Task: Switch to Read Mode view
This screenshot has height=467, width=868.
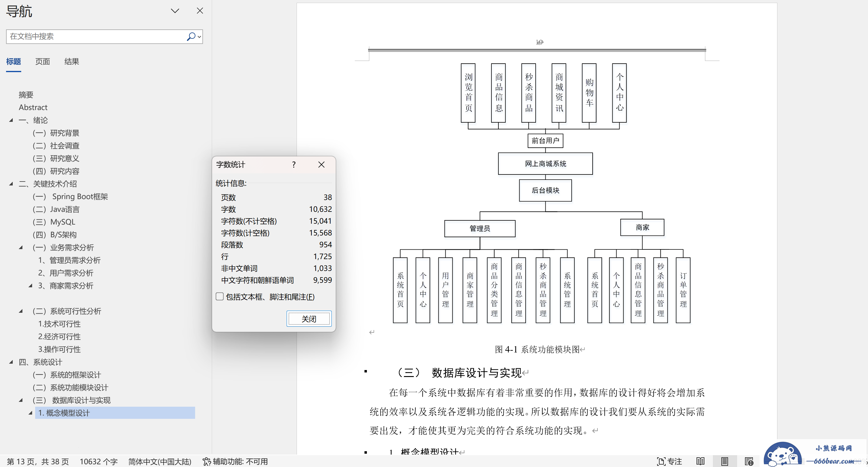Action: [700, 461]
